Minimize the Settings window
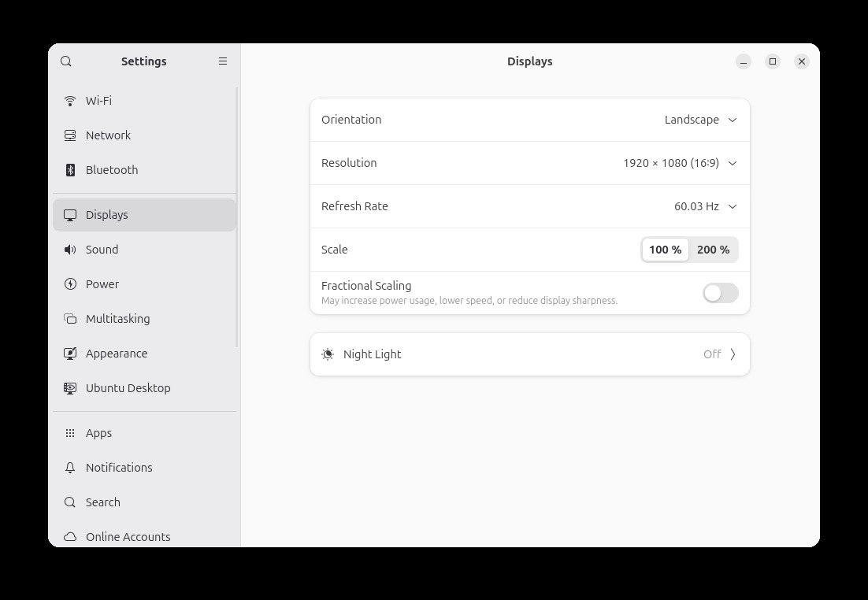The width and height of the screenshot is (868, 600). (744, 61)
